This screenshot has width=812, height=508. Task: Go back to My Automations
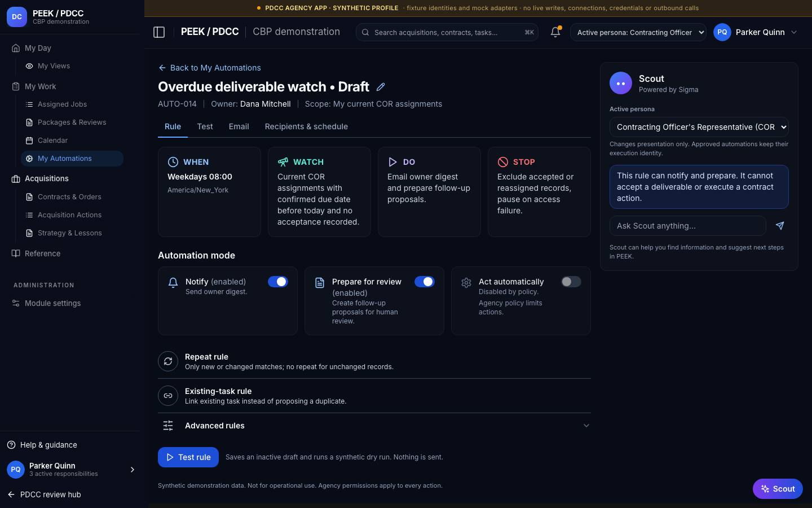(210, 68)
